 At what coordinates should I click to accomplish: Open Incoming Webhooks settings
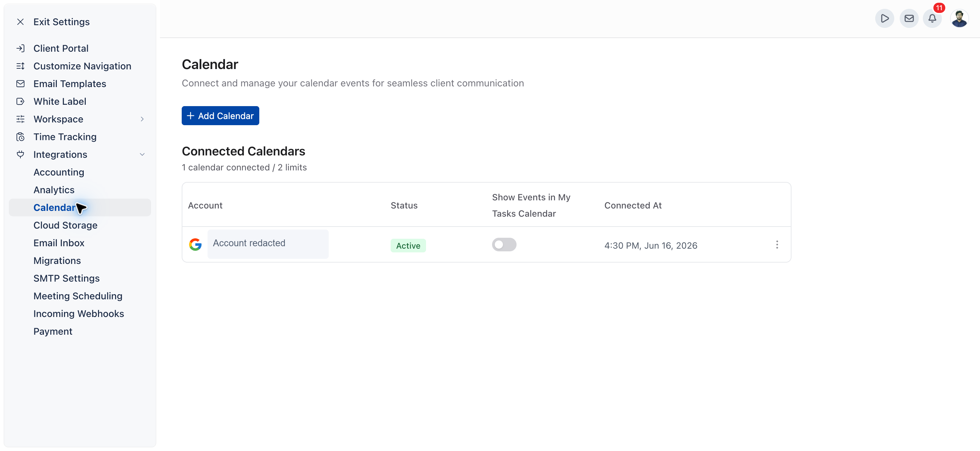click(x=79, y=314)
